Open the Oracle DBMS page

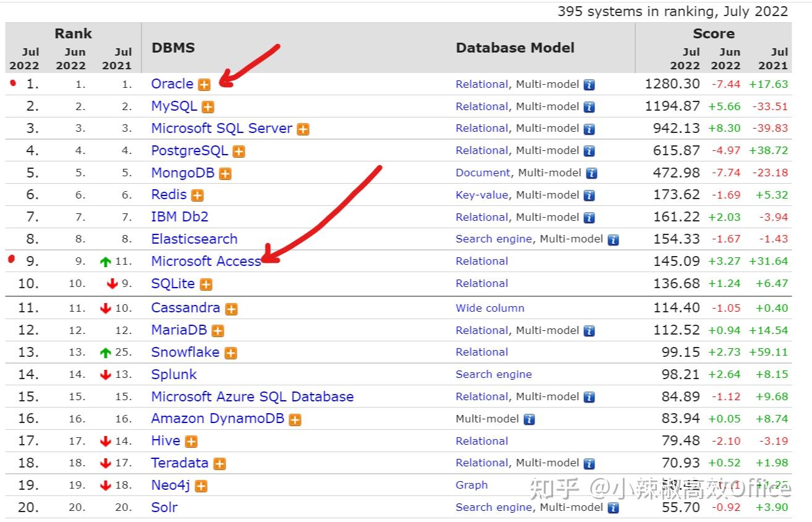tap(172, 84)
